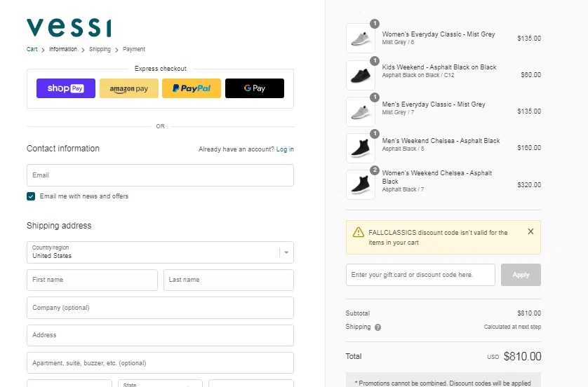Viewport: 588px width, 387px height.
Task: Focus the gift card or discount field
Action: click(420, 275)
